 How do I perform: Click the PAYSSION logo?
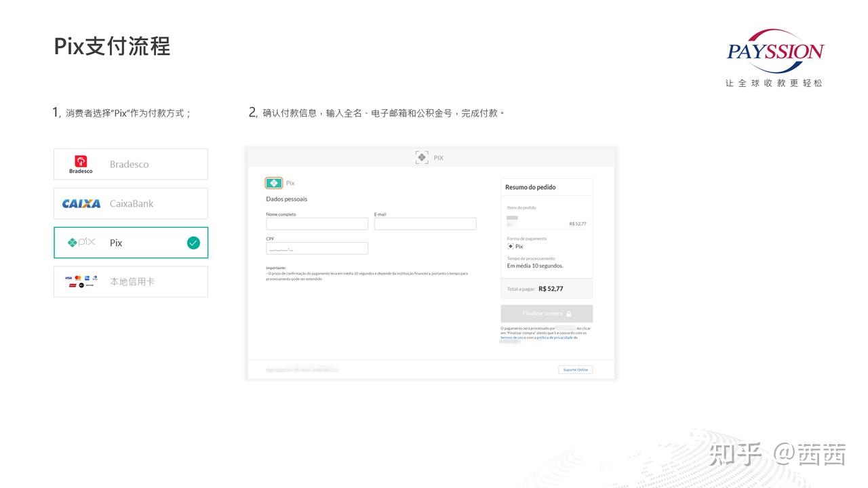coord(775,51)
